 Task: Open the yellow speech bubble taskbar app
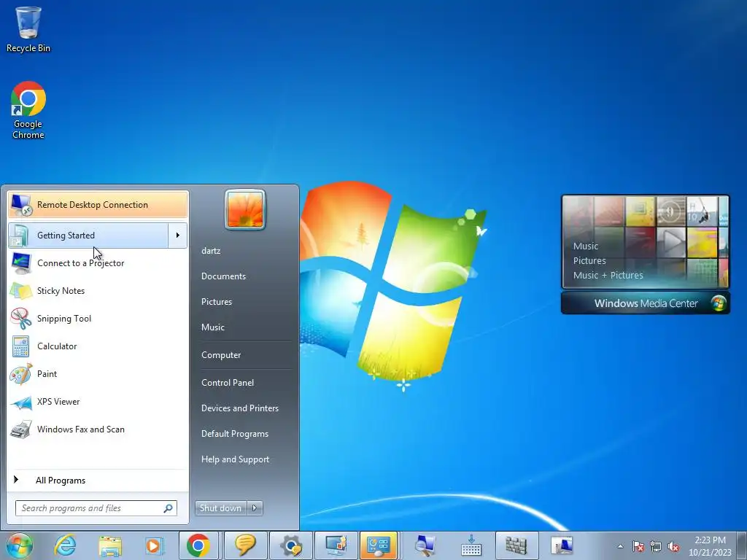245,545
